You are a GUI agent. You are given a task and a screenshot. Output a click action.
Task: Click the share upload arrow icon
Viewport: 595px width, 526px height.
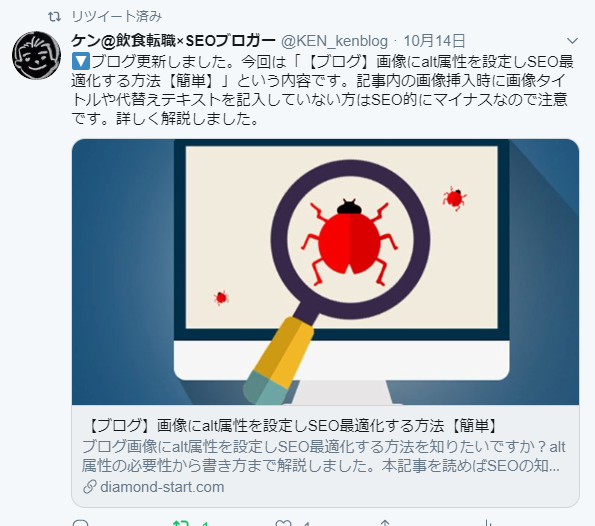(x=385, y=523)
